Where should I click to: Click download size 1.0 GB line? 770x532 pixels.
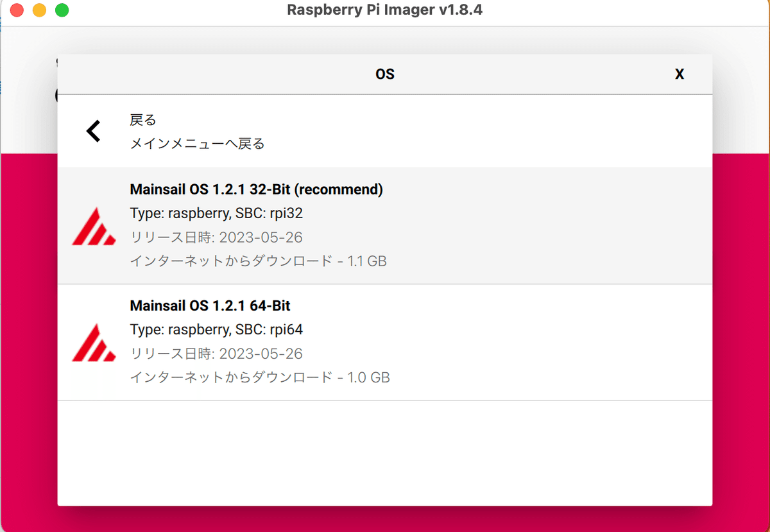coord(260,377)
